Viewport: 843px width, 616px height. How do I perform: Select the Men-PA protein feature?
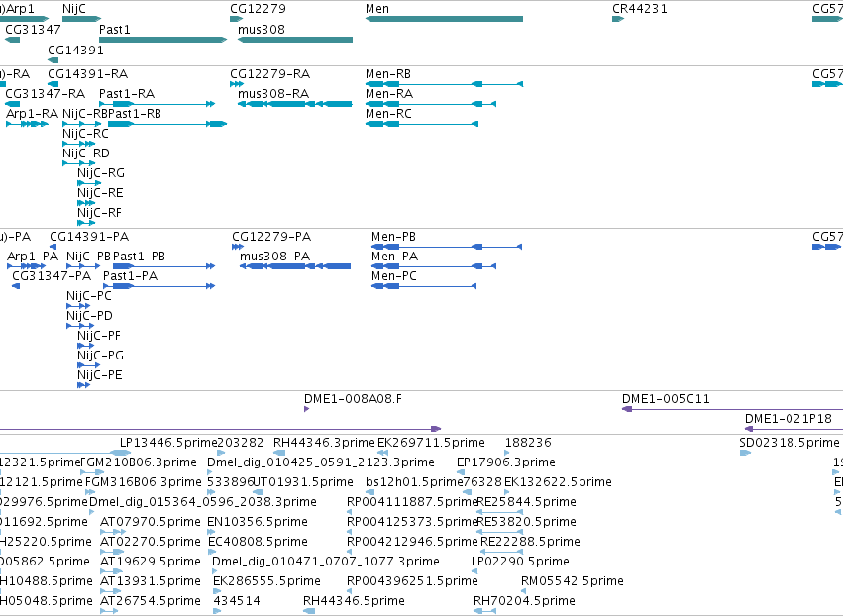[434, 266]
